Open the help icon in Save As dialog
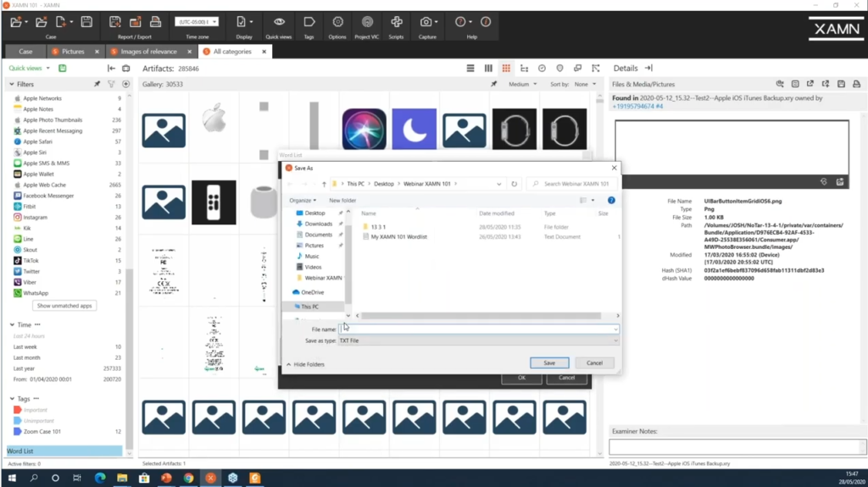Screen dimensions: 868x487 (x=611, y=201)
